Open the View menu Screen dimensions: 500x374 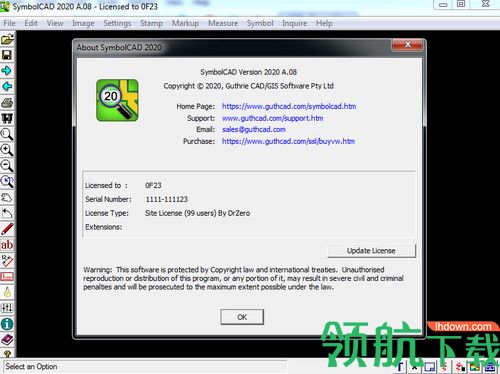(x=55, y=23)
